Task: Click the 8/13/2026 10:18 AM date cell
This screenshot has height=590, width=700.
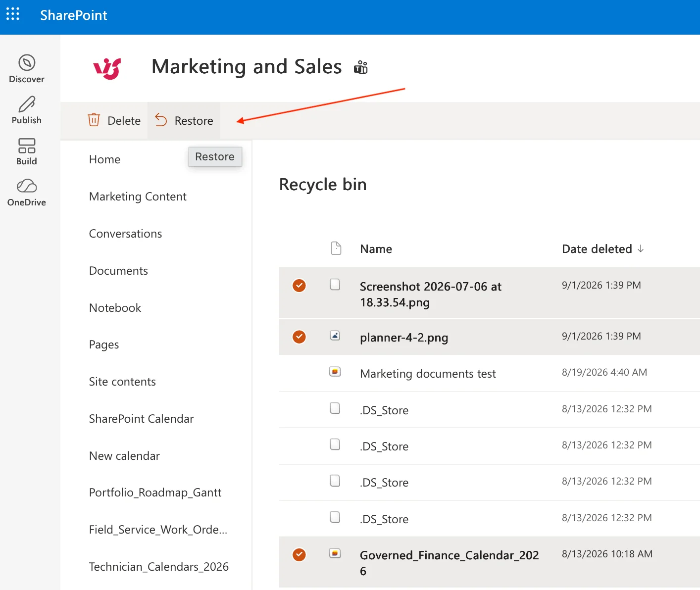Action: pos(607,554)
